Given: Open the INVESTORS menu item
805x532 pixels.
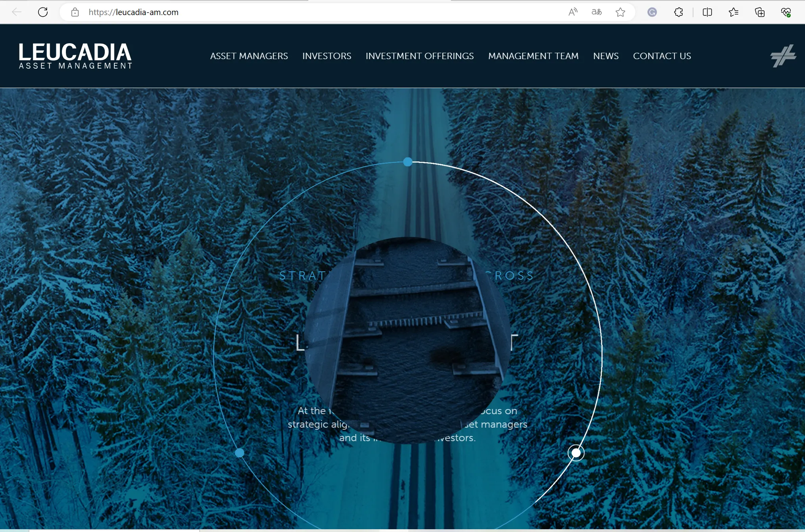Looking at the screenshot, I should 327,56.
